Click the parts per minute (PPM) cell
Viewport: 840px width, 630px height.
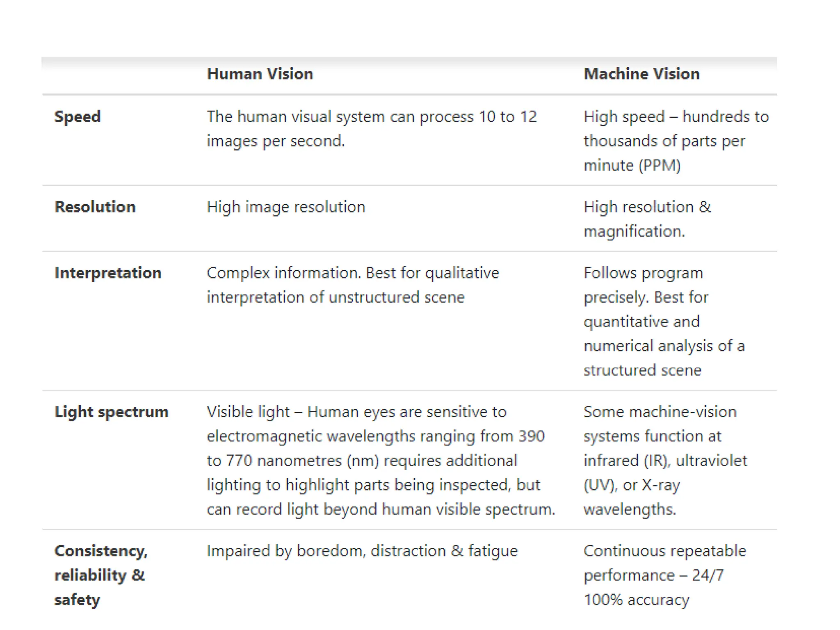click(676, 141)
